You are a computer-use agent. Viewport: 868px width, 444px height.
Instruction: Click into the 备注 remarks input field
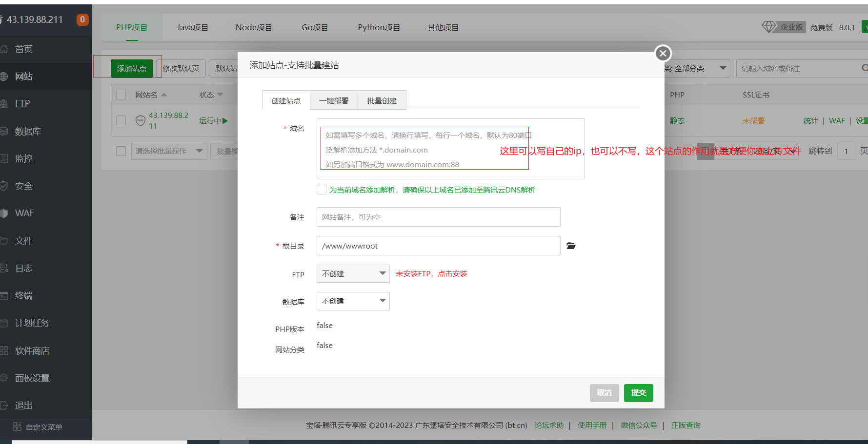tap(438, 217)
